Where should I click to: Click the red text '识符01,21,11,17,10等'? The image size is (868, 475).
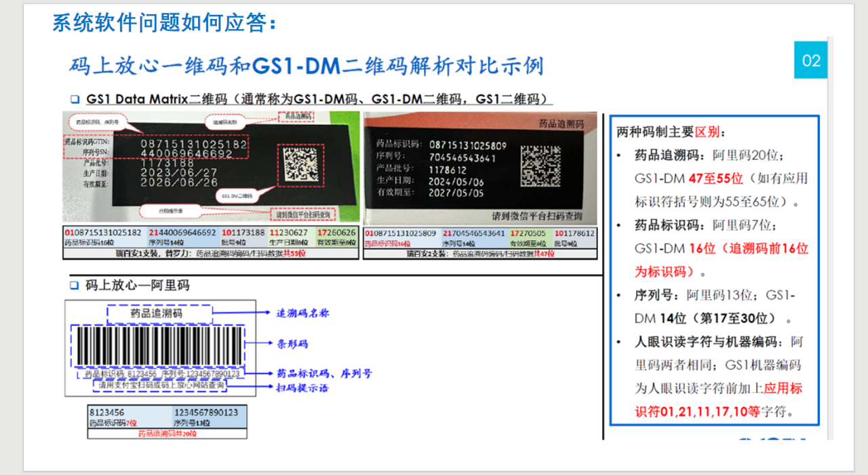(697, 412)
